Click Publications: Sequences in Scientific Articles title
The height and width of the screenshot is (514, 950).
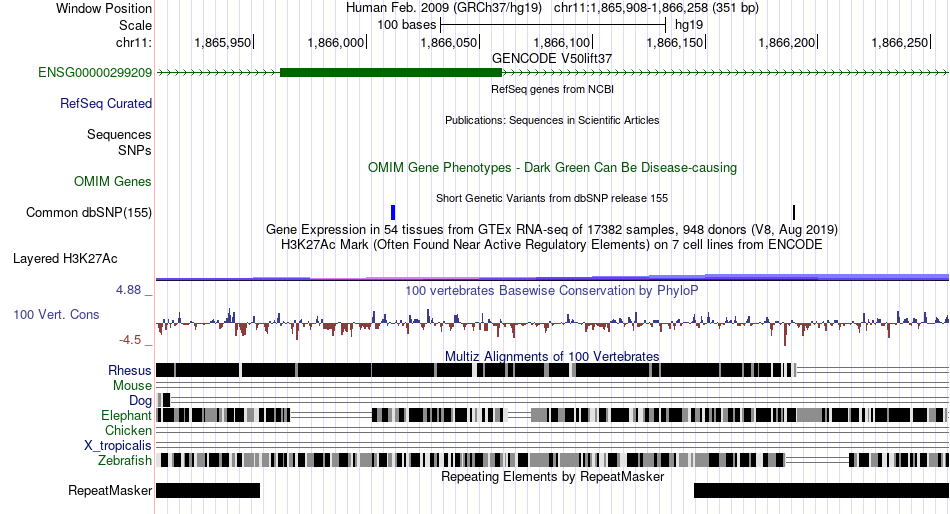click(x=552, y=120)
